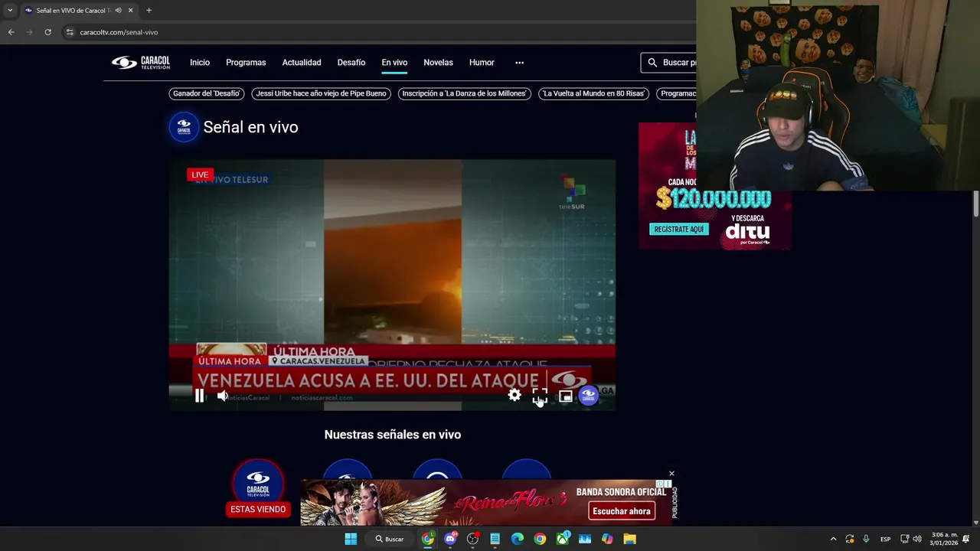Click the ditu logo in the side ad
Screen dimensions: 980x551
pos(747,232)
